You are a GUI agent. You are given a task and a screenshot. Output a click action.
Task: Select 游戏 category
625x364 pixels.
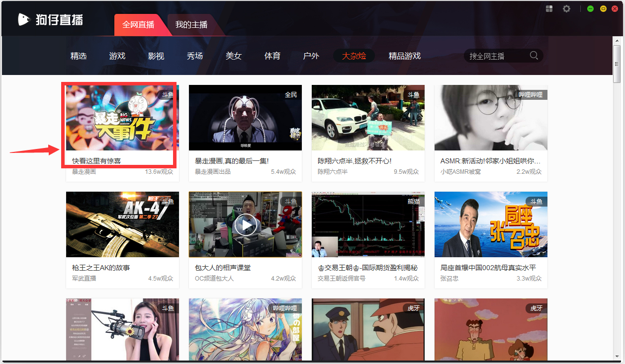point(117,56)
